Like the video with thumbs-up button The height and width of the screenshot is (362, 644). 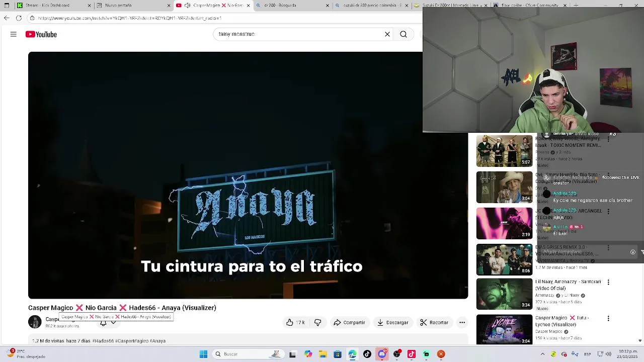(295, 322)
